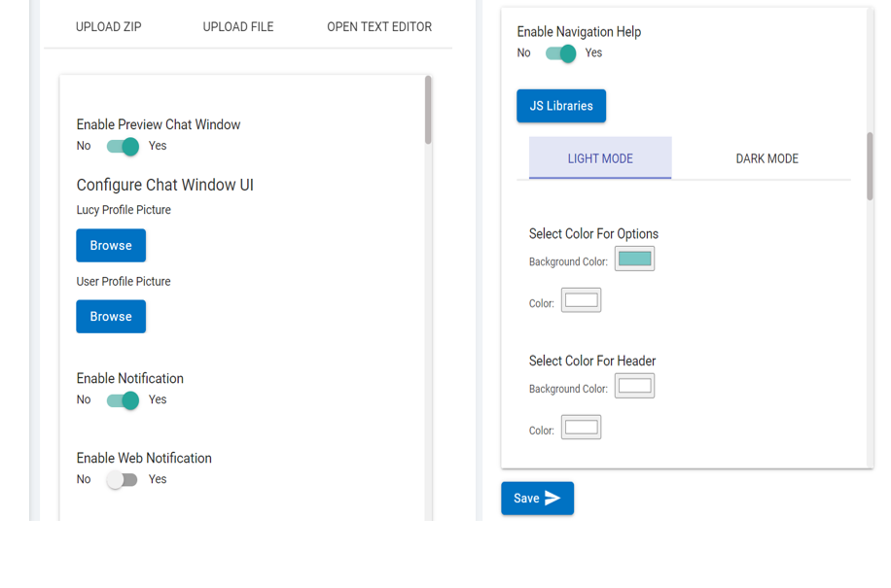891x588 pixels.
Task: Turn on Enable Web Notification switch
Action: 123,480
